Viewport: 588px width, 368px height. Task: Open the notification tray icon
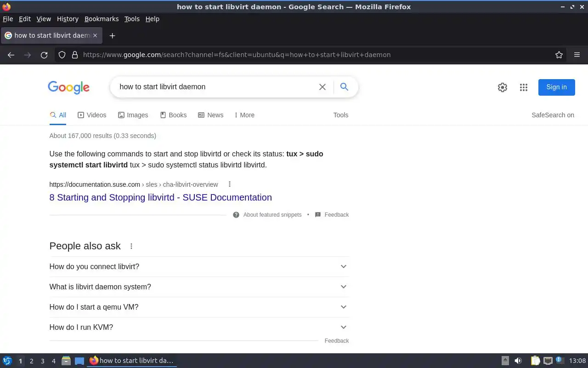coord(560,360)
